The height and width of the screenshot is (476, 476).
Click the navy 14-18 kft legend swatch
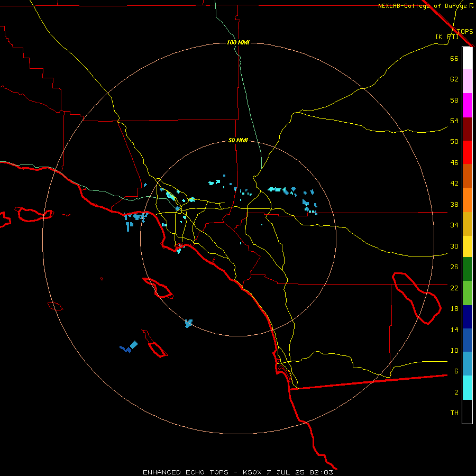(x=467, y=317)
